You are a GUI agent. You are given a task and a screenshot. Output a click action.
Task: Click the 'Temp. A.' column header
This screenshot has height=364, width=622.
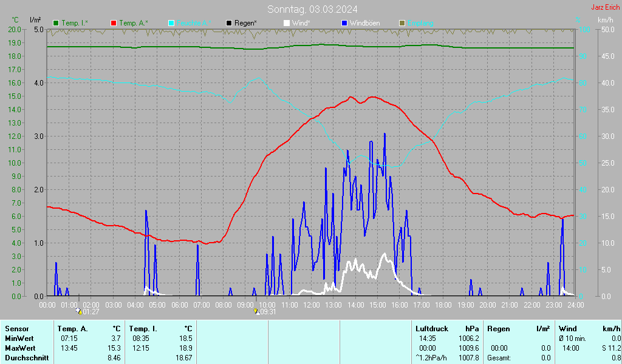(72, 329)
